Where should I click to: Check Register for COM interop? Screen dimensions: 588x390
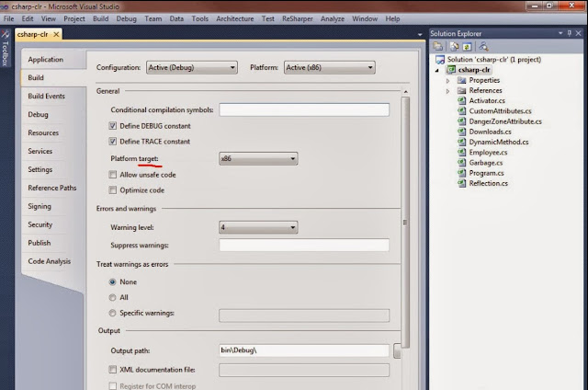pyautogui.click(x=112, y=386)
